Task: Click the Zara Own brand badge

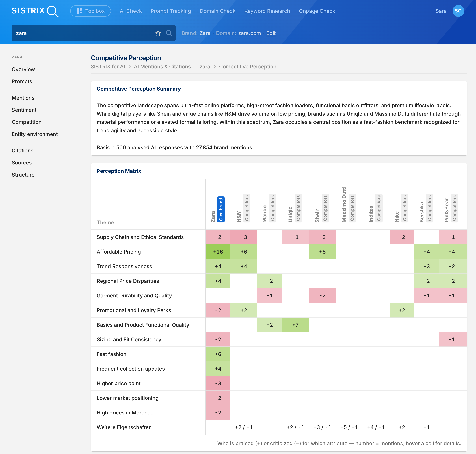Action: click(x=221, y=209)
